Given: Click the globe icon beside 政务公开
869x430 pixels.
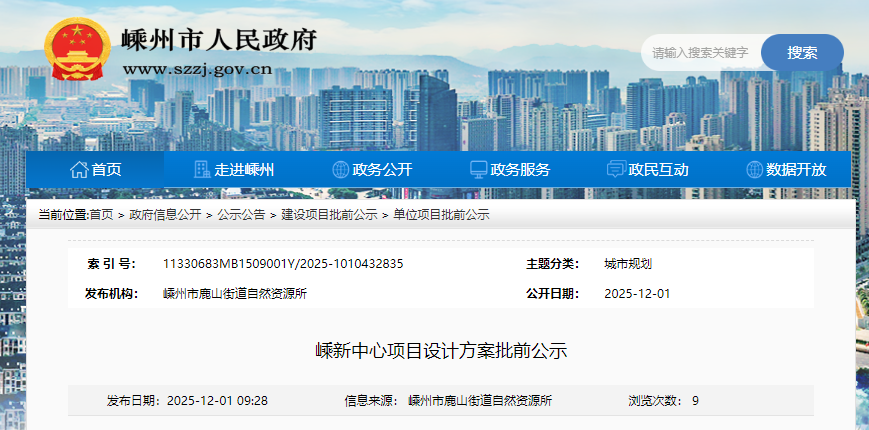Looking at the screenshot, I should 340,170.
